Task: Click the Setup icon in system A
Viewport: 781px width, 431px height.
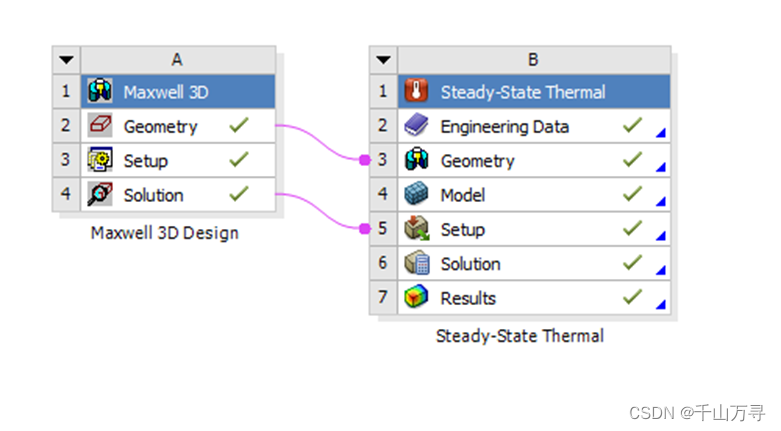Action: 100,159
